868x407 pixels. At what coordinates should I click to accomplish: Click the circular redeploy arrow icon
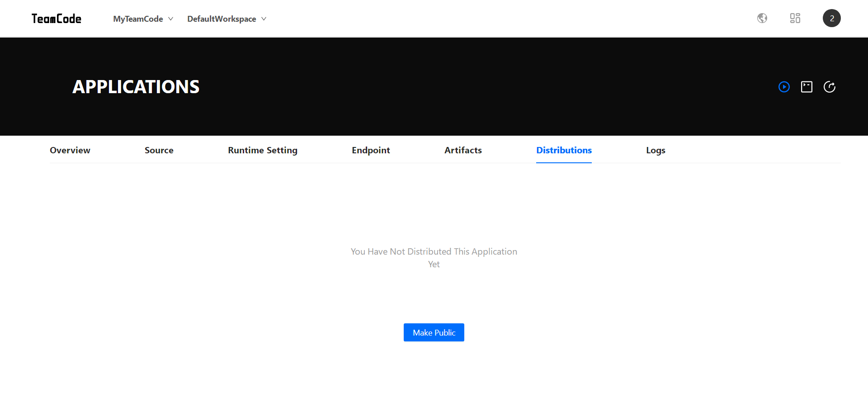(830, 87)
